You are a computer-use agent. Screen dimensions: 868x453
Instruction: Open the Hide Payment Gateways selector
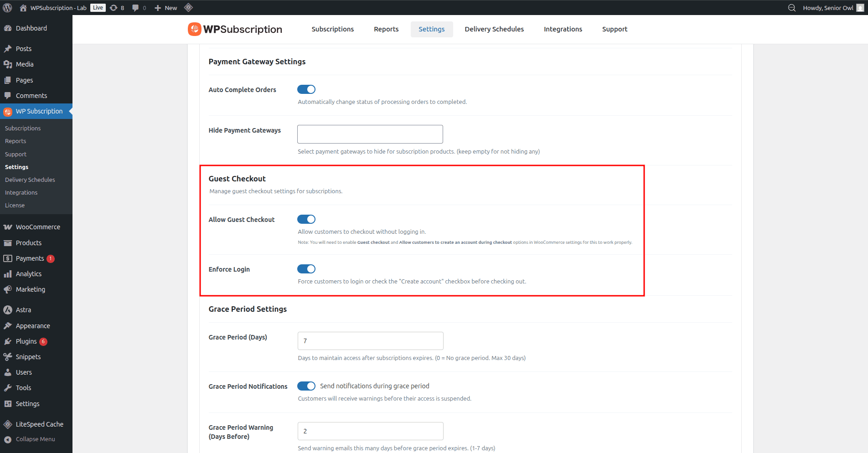[x=370, y=134]
